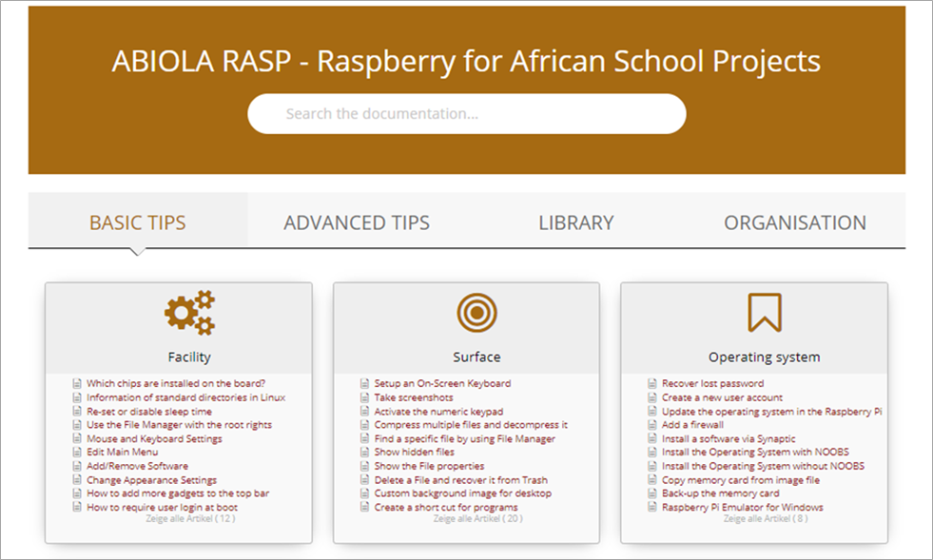This screenshot has width=933, height=560.
Task: Select the Organisation tab
Action: [x=795, y=222]
